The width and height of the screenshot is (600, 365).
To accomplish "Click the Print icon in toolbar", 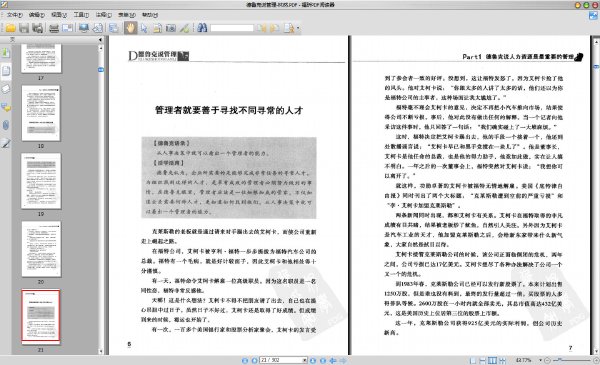I will pos(54,28).
